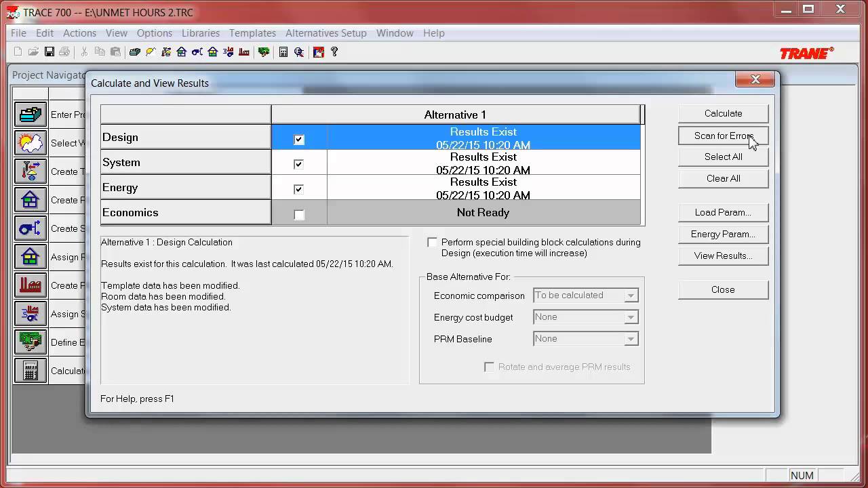Uncheck the System calculation checkbox
The width and height of the screenshot is (868, 488).
coord(299,164)
